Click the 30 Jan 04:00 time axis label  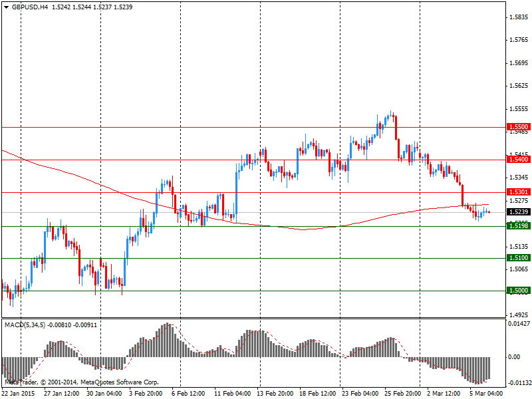tap(104, 394)
